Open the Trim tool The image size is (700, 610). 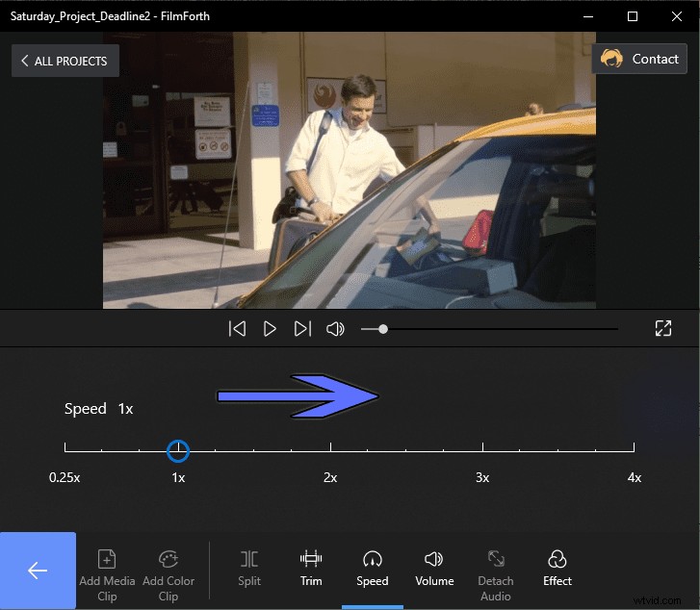[x=311, y=568]
